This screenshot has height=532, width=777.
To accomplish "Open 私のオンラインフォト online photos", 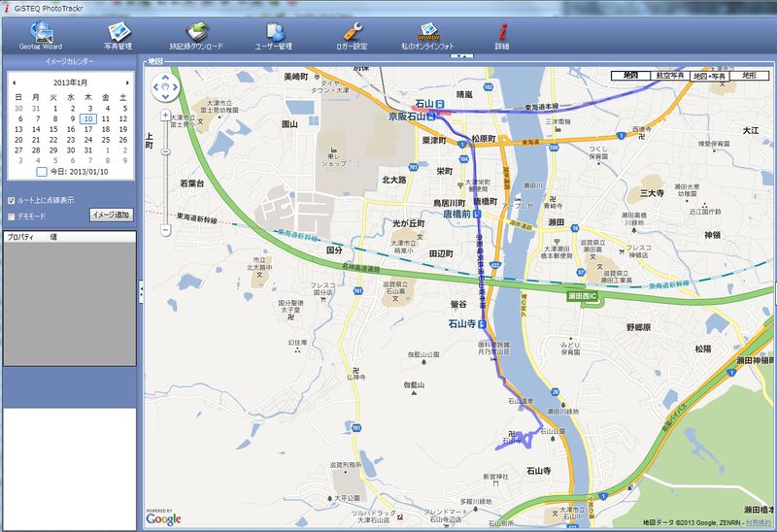I will click(427, 35).
